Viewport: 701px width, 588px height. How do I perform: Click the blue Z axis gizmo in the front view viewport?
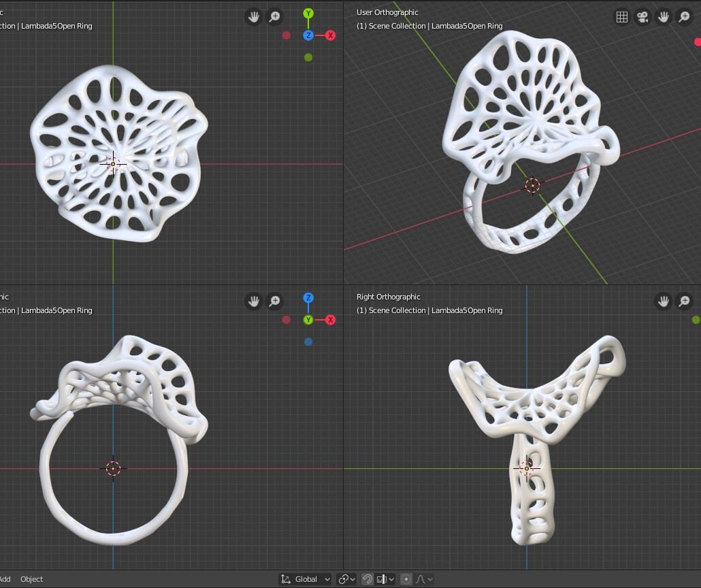[x=308, y=298]
